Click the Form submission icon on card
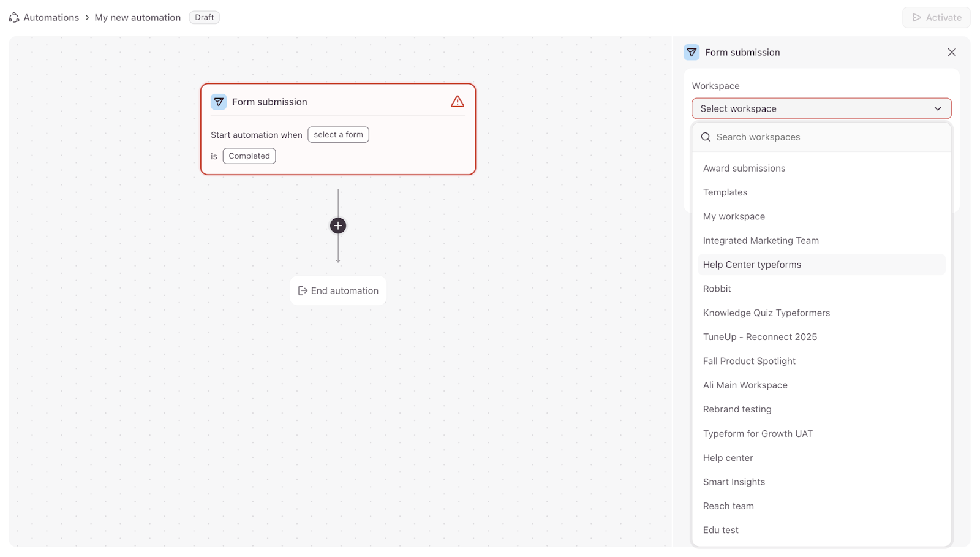 click(219, 102)
